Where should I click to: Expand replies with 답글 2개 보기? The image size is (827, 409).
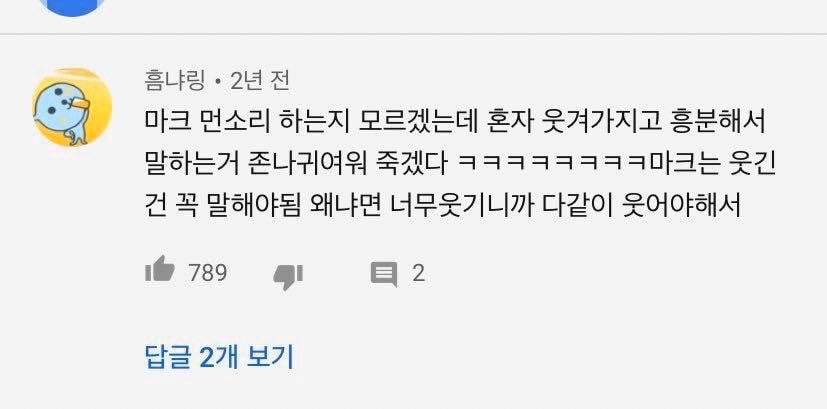(219, 357)
